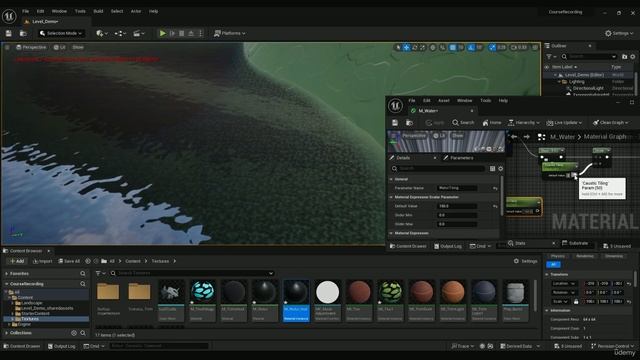
Task: Open the Build menu in the main editor
Action: pos(98,11)
